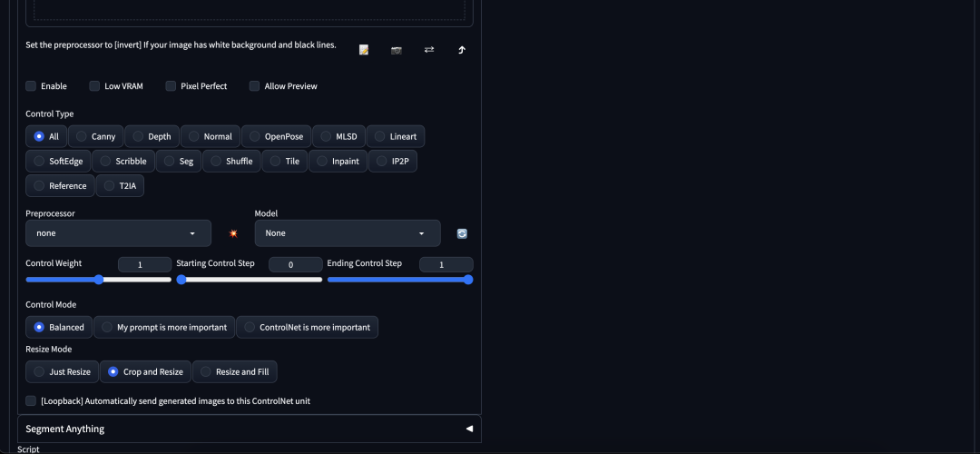This screenshot has width=980, height=454.
Task: Select the Scribble control type
Action: (x=123, y=161)
